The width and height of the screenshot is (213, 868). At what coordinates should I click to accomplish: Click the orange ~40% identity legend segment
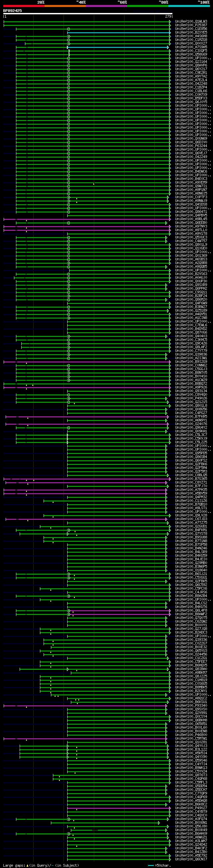pyautogui.click(x=65, y=6)
